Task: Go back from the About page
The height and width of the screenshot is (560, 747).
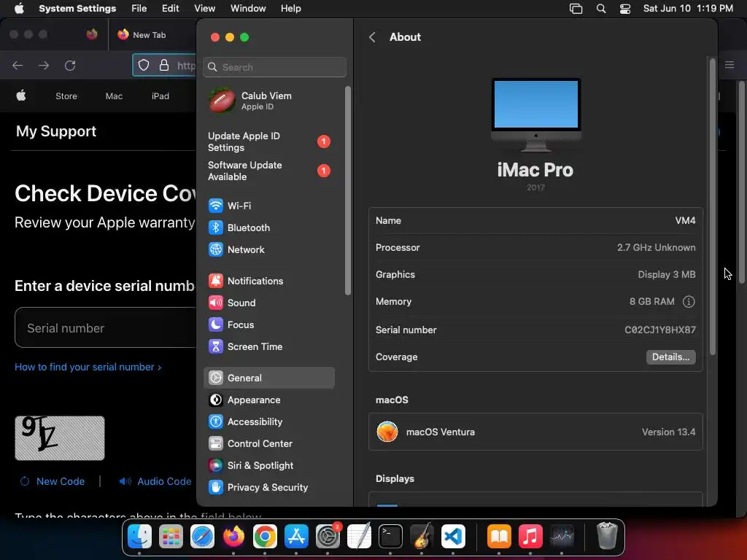Action: point(373,37)
